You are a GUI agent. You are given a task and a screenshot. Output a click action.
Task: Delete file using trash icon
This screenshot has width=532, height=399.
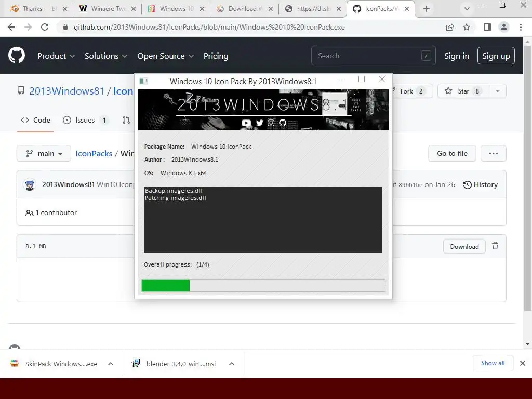(x=495, y=246)
